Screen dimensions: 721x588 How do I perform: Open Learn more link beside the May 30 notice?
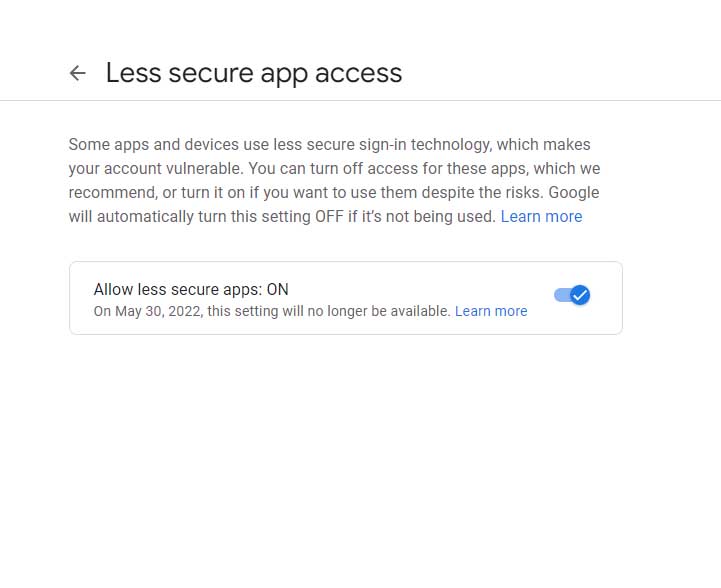pos(491,311)
